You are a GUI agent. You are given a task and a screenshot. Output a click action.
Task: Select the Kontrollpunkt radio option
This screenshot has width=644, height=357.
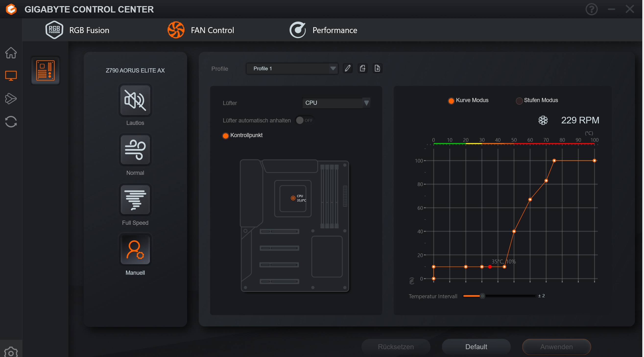225,136
